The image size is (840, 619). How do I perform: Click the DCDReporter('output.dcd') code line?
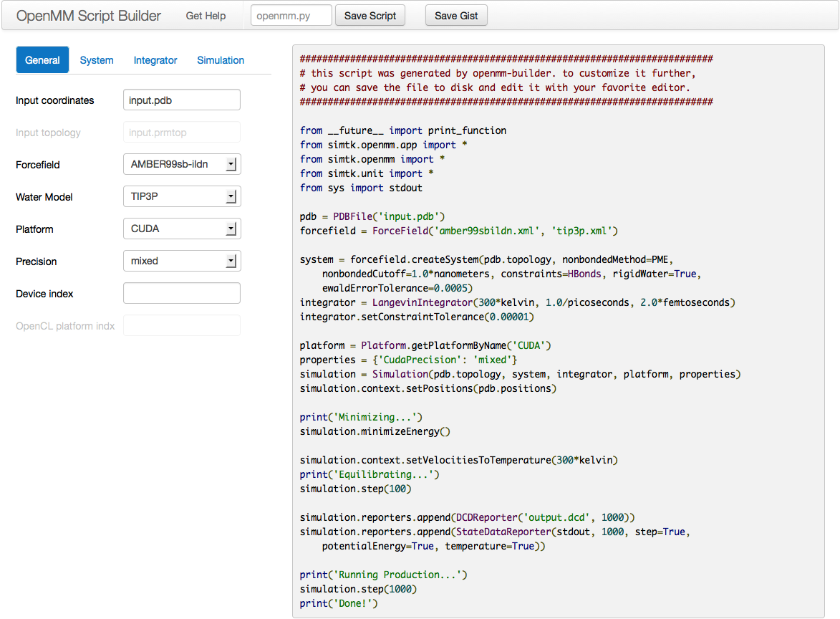click(x=467, y=518)
